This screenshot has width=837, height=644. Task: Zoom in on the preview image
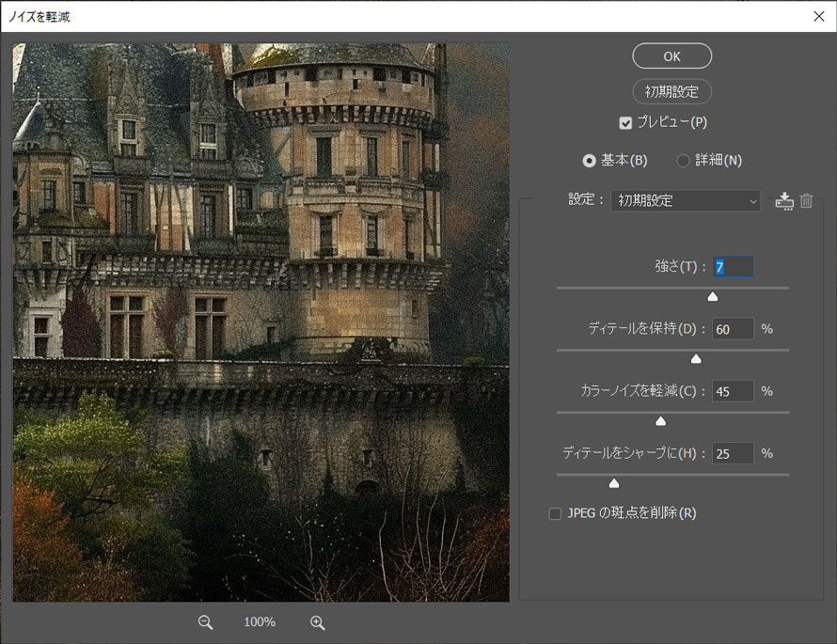317,621
